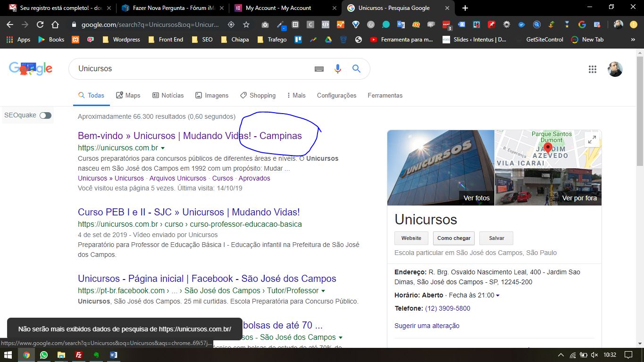Expand dropdown arrow after São José dos Campos URL

[x=341, y=337]
